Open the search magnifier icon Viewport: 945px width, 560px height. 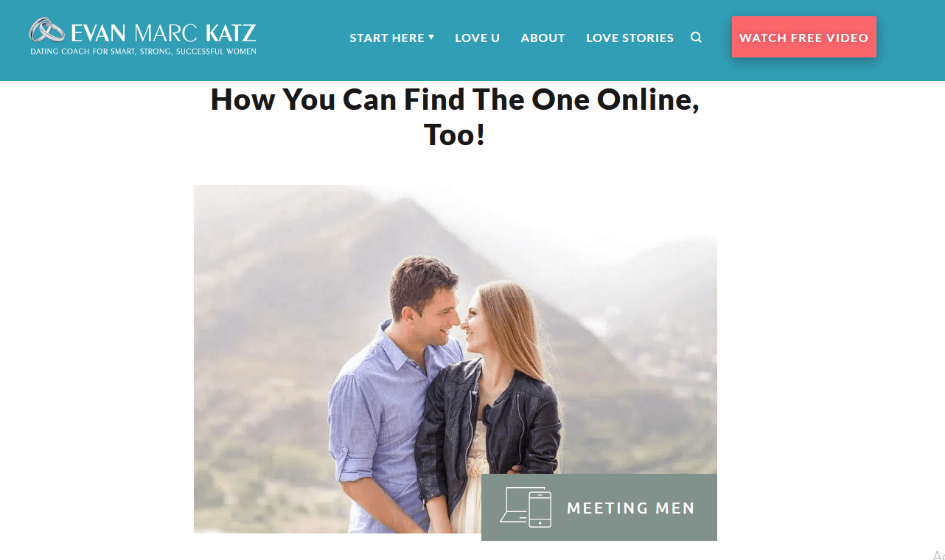point(696,38)
